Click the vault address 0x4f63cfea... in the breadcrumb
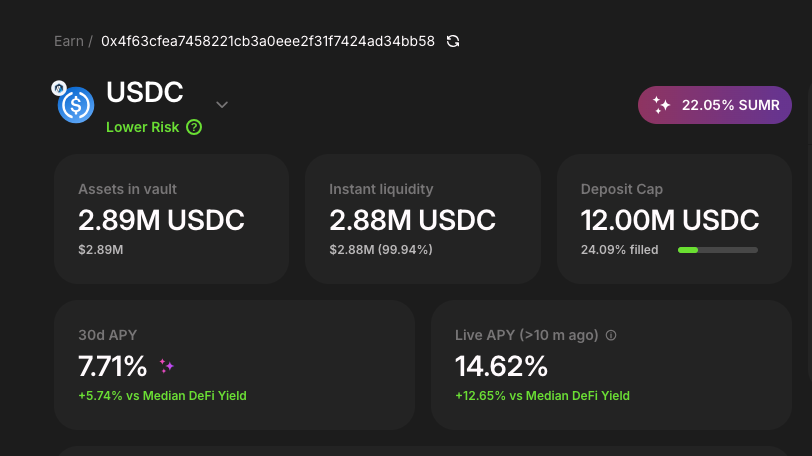 [x=268, y=41]
